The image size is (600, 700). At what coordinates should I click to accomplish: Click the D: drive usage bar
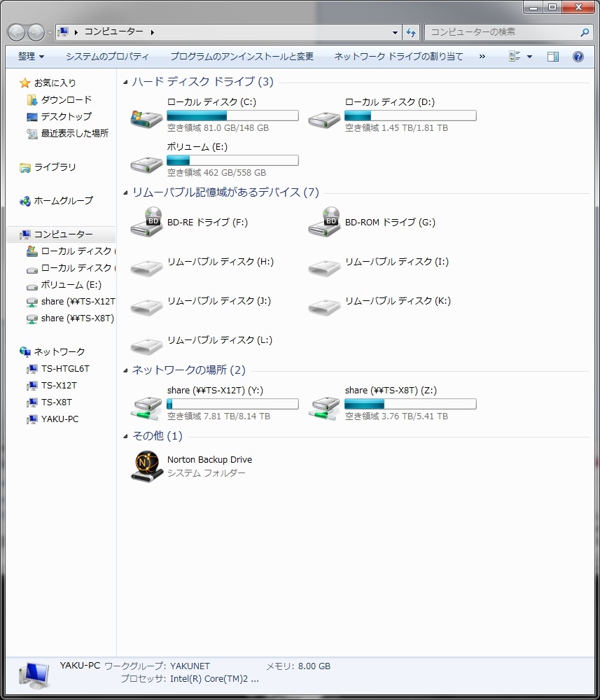point(410,115)
